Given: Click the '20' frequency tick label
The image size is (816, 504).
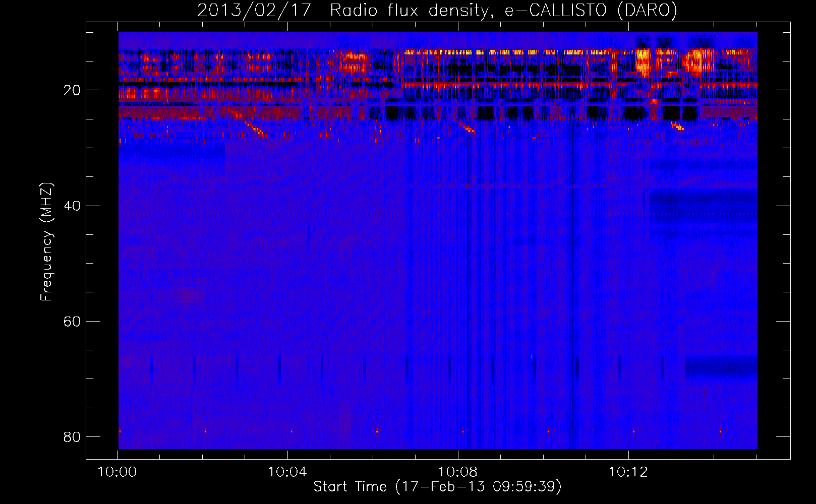Looking at the screenshot, I should (72, 90).
